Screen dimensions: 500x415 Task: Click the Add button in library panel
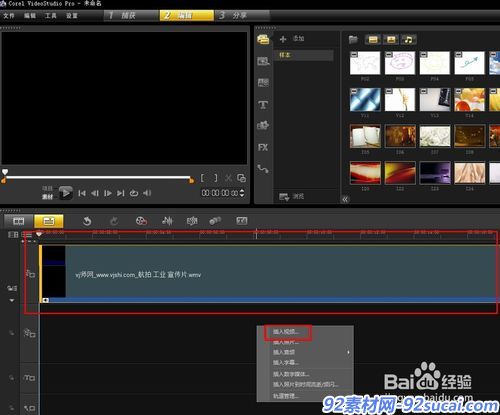tap(292, 39)
